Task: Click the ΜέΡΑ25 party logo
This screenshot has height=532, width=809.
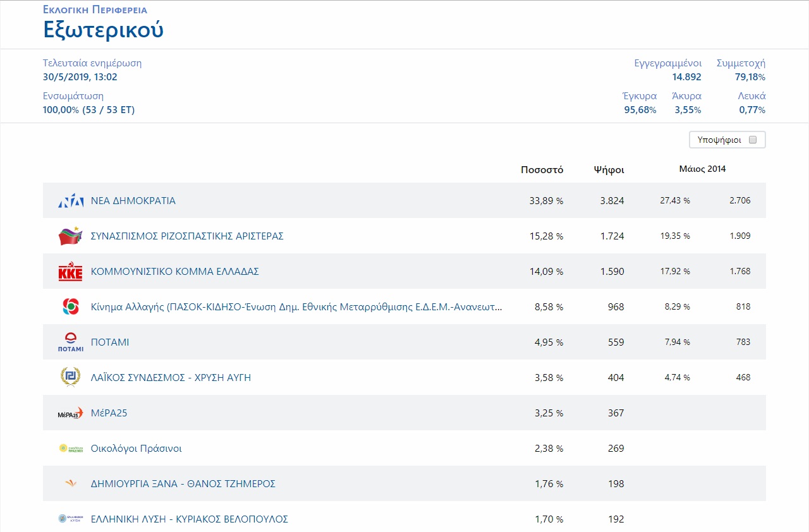Action: (70, 413)
